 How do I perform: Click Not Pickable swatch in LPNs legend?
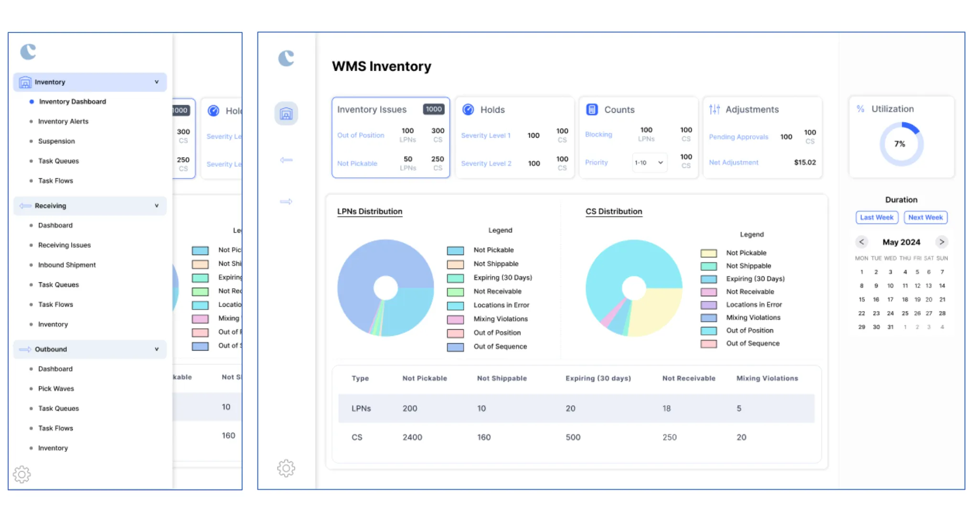tap(455, 250)
